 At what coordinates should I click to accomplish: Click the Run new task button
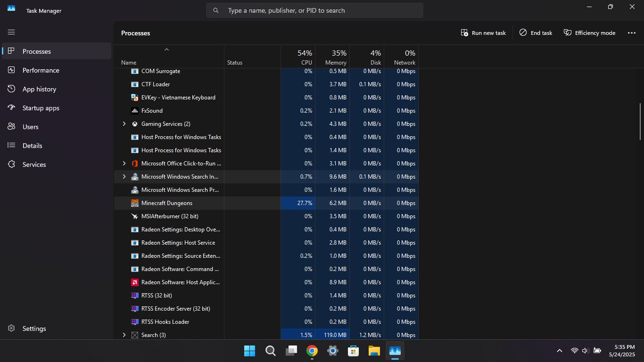483,33
